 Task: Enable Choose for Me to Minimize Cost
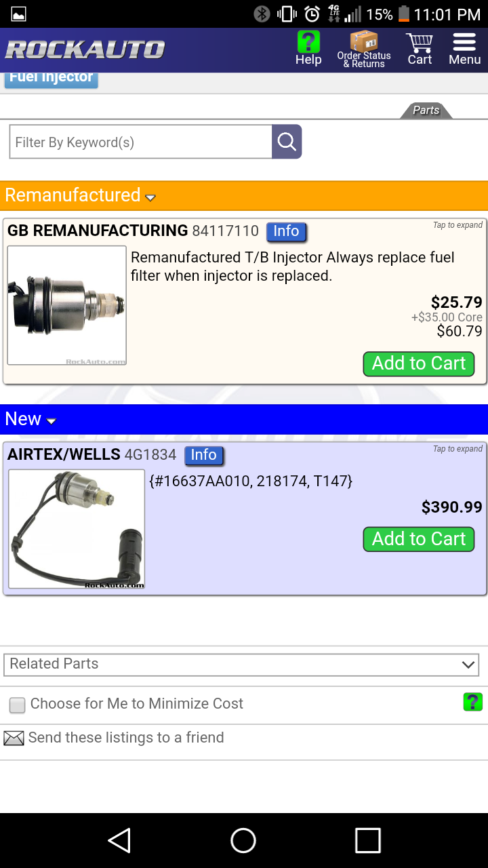click(x=18, y=705)
